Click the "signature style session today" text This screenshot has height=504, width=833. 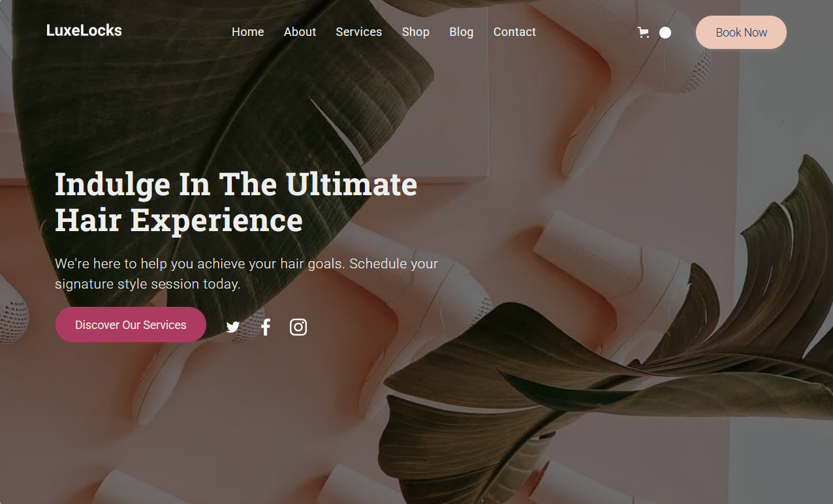(x=148, y=284)
